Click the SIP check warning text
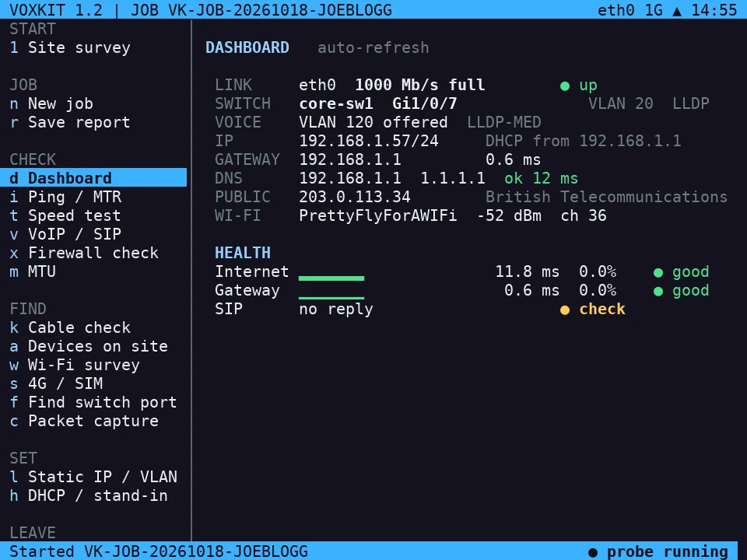Viewport: 747px width, 560px height. 602,309
